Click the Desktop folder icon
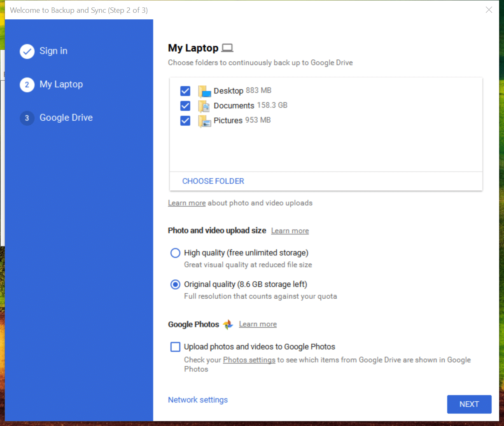 (204, 91)
